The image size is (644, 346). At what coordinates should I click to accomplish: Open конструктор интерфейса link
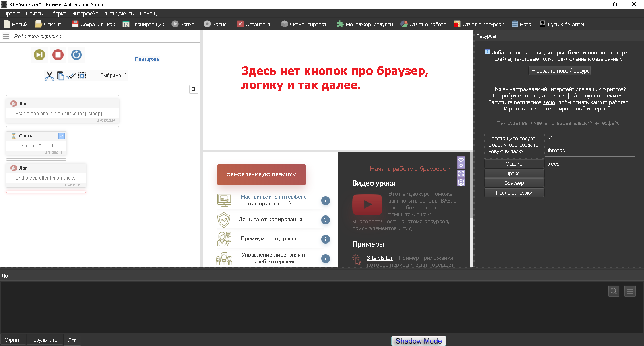click(552, 96)
